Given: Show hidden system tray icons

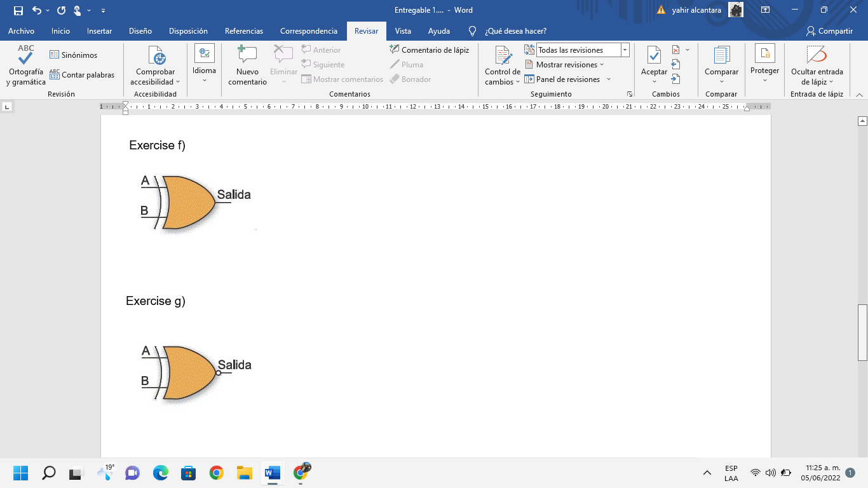Looking at the screenshot, I should [707, 473].
